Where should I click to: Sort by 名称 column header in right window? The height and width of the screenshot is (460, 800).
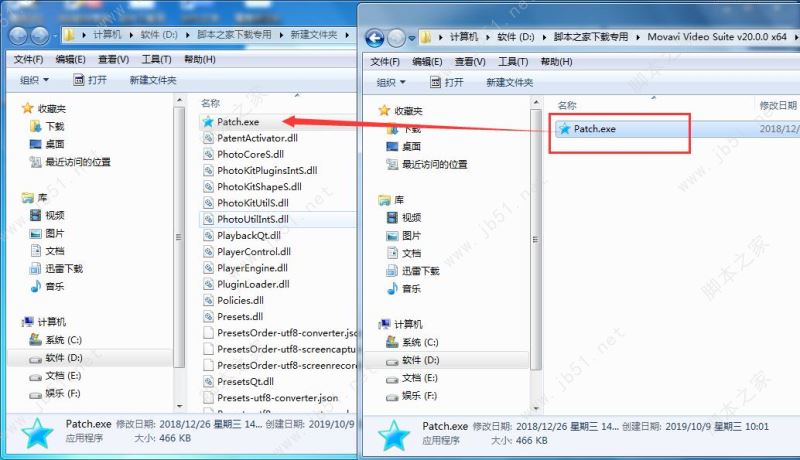click(x=567, y=106)
